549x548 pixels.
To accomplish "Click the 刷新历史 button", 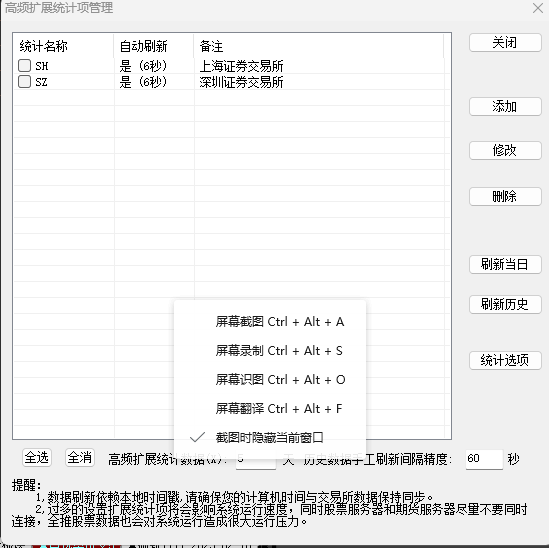I will pyautogui.click(x=505, y=304).
